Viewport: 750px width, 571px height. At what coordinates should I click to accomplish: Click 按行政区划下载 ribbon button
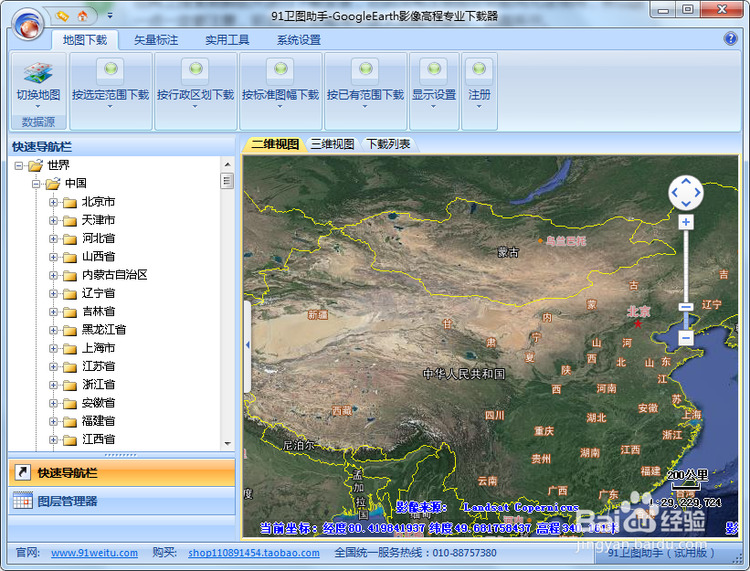click(x=196, y=91)
